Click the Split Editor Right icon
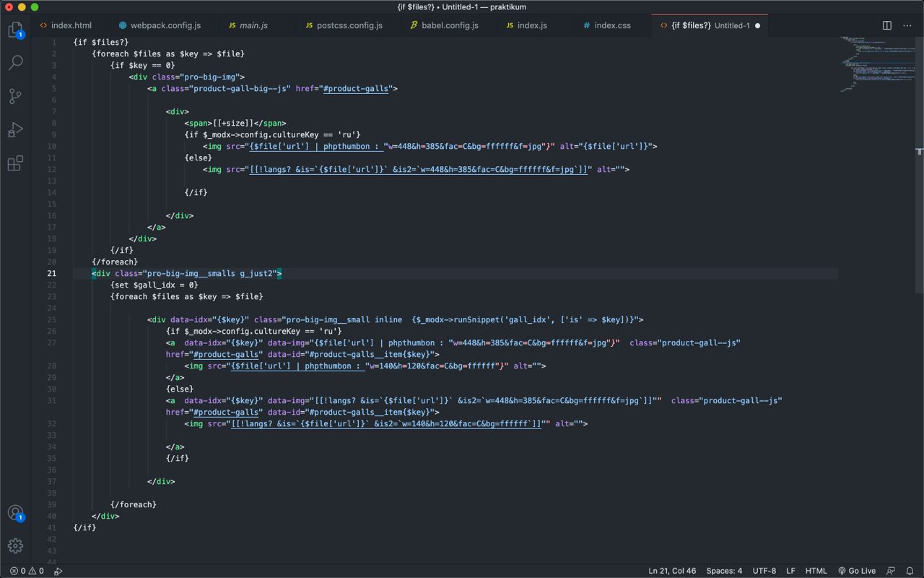Screen dimensions: 924x578 coord(887,25)
